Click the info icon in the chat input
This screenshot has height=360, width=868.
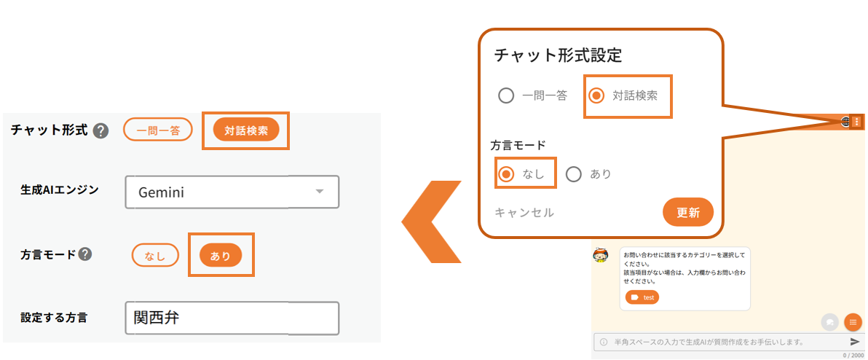click(x=603, y=342)
